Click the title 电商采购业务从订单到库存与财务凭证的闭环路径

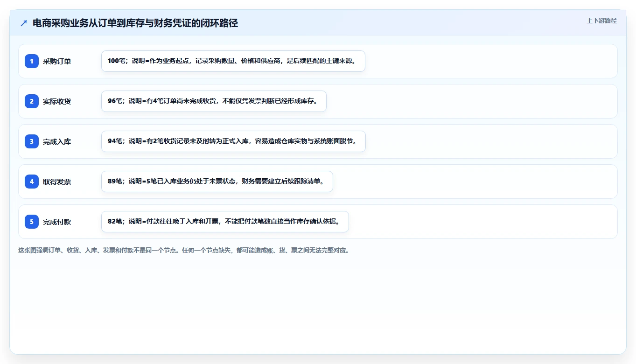click(x=135, y=23)
